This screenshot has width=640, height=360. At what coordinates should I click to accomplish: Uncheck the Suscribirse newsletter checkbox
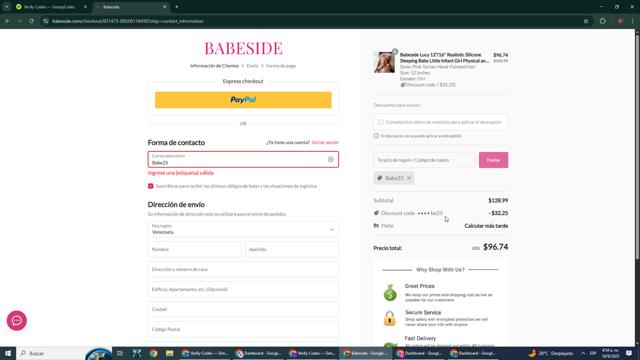coord(151,186)
